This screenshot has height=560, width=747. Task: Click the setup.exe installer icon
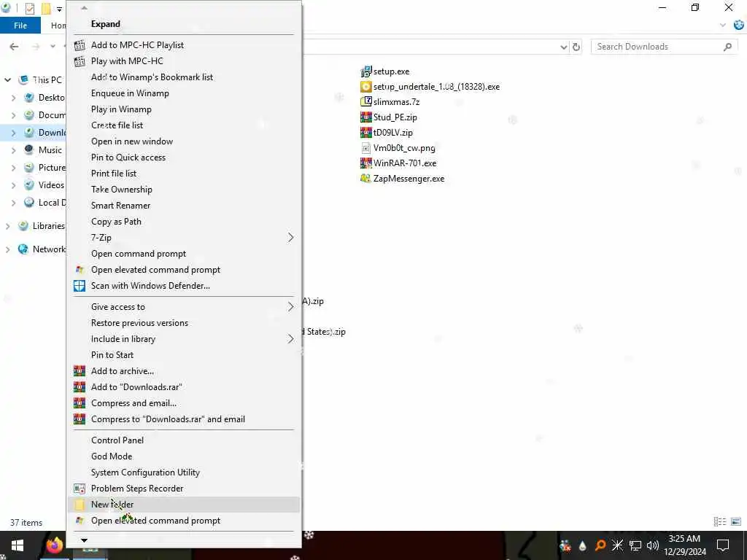[366, 71]
